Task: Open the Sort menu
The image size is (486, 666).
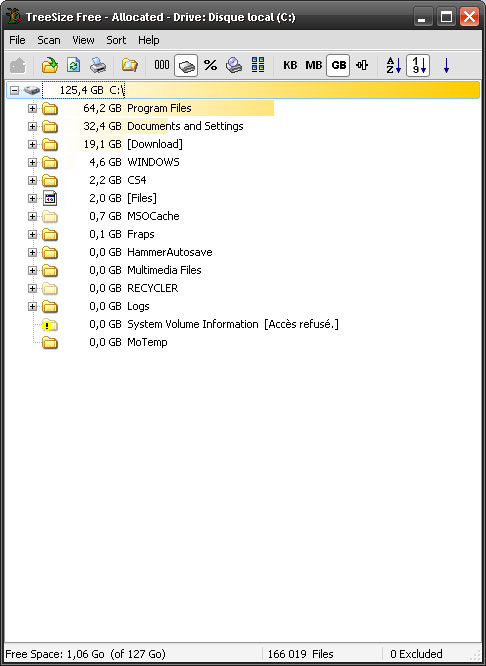Action: 116,40
